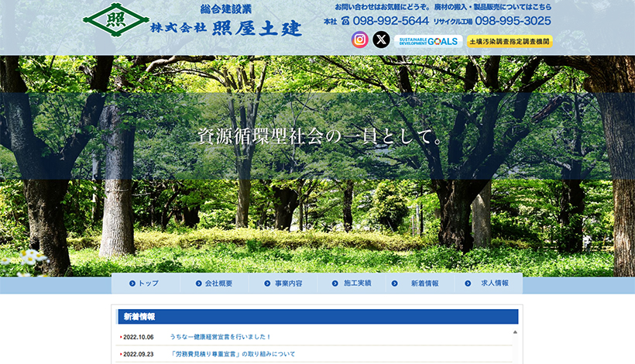Screen dimensions: 635x364
Task: Open the 求人情報 recruitment page
Action: [495, 283]
